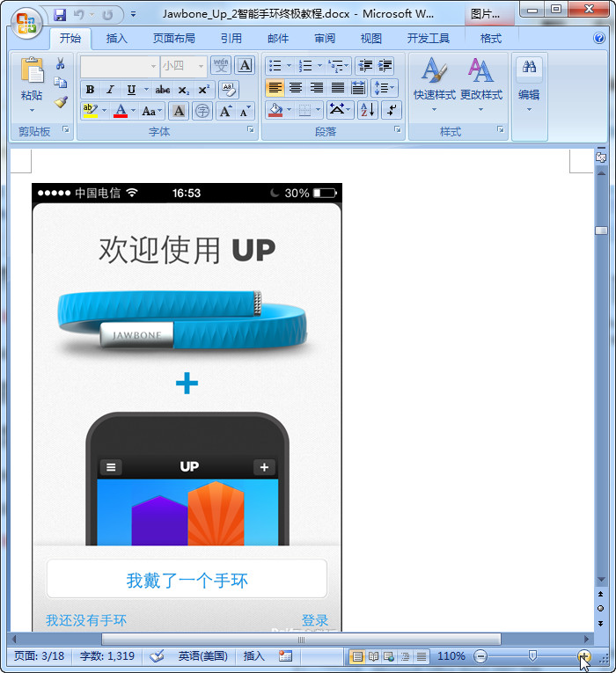The width and height of the screenshot is (616, 673).
Task: Expand the bullets list dropdown arrow
Action: coord(289,66)
